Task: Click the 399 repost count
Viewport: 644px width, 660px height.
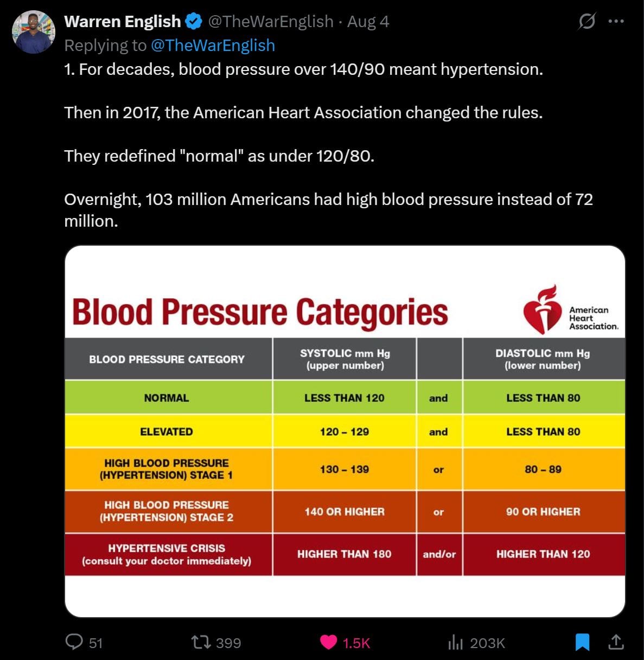Action: point(228,643)
